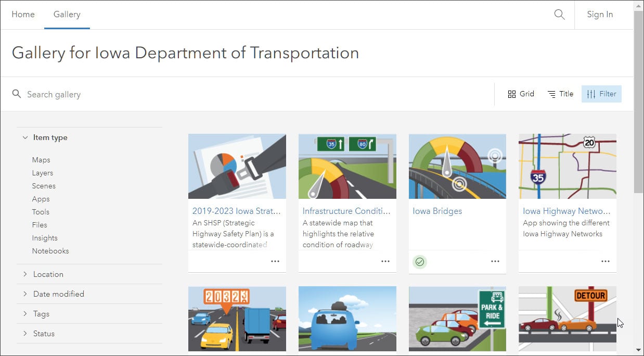Open the 2019-2023 Iowa Strat title link
Viewport: 644px width, 356px height.
[237, 211]
